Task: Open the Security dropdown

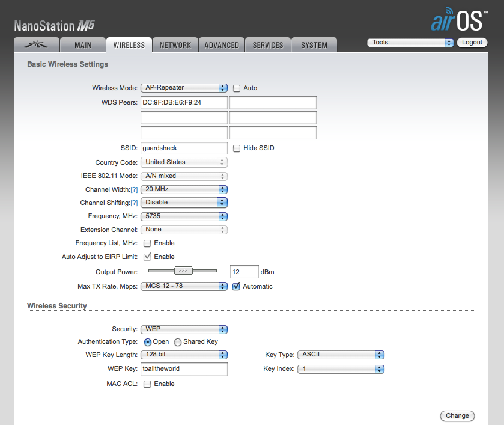Action: coord(184,329)
